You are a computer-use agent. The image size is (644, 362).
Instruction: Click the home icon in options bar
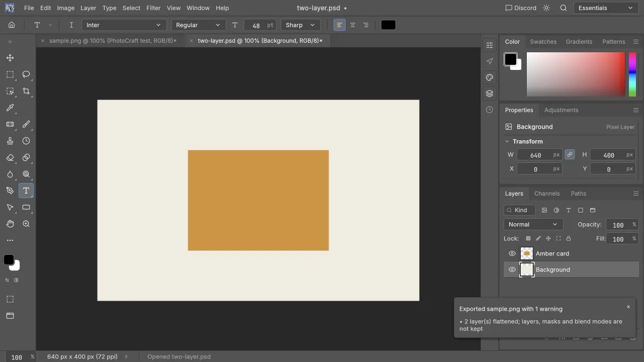point(12,25)
